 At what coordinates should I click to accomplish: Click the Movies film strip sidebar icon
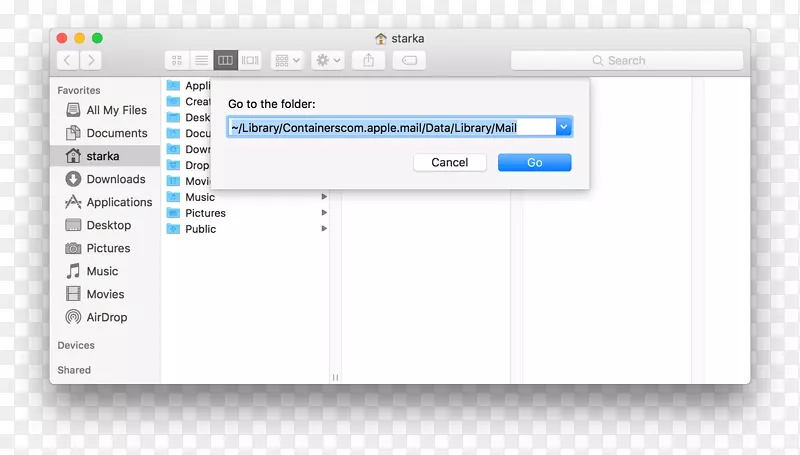click(73, 294)
